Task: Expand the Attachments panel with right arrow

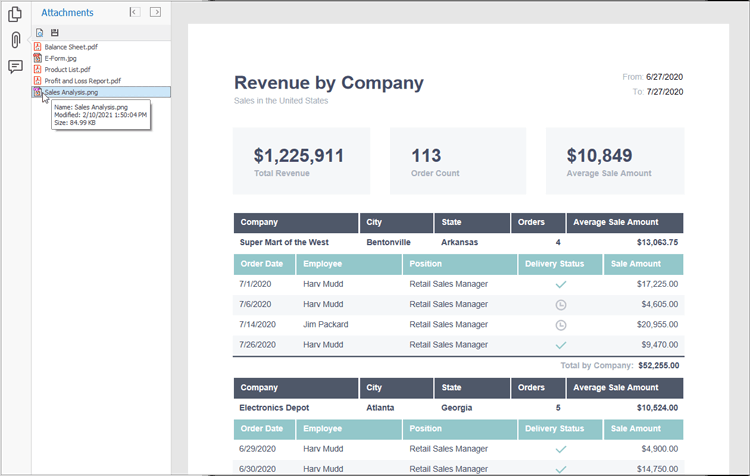Action: coord(155,12)
